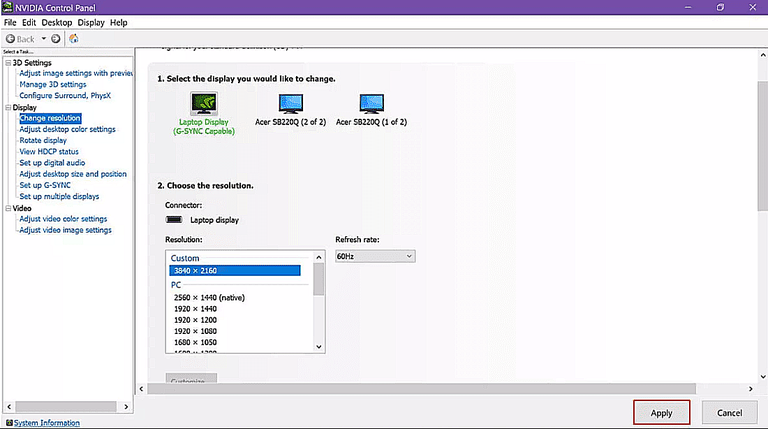Open Manage 3D settings
The image size is (768, 429).
(53, 84)
